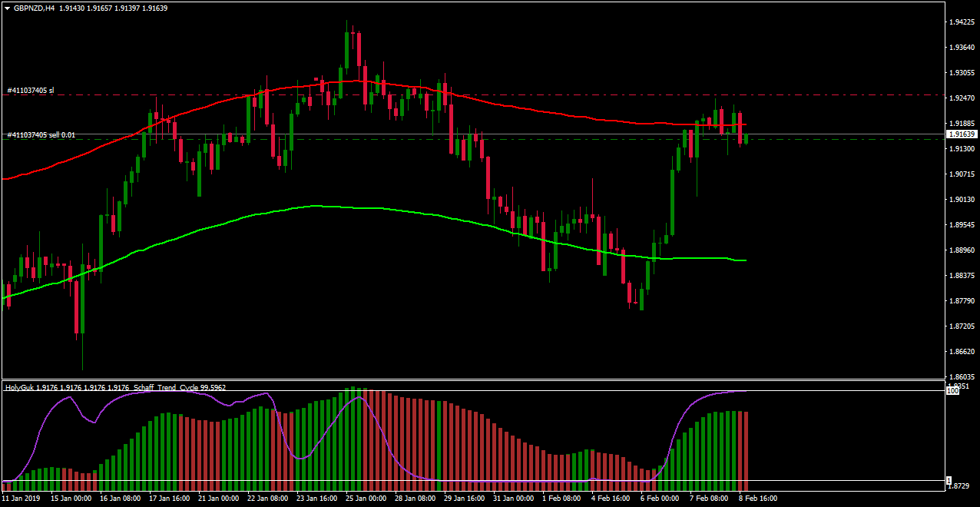Click the '17 Jan 16:00' time axis label
980x507 pixels.
pos(170,499)
